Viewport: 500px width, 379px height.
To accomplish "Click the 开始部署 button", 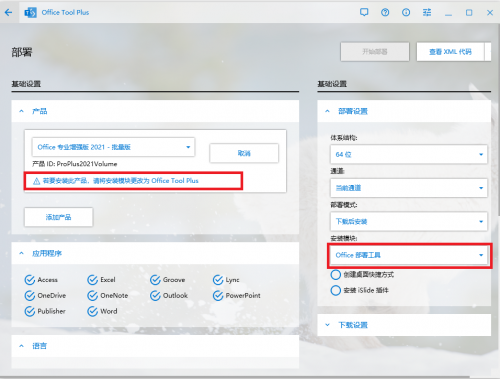I will (x=375, y=52).
